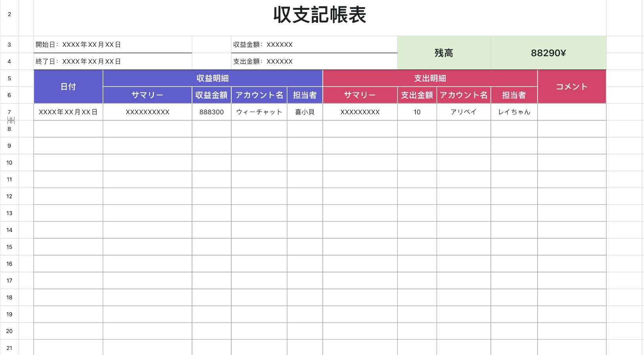Screen dimensions: 644x355
Task: Select row header 13
Action: tap(9, 213)
